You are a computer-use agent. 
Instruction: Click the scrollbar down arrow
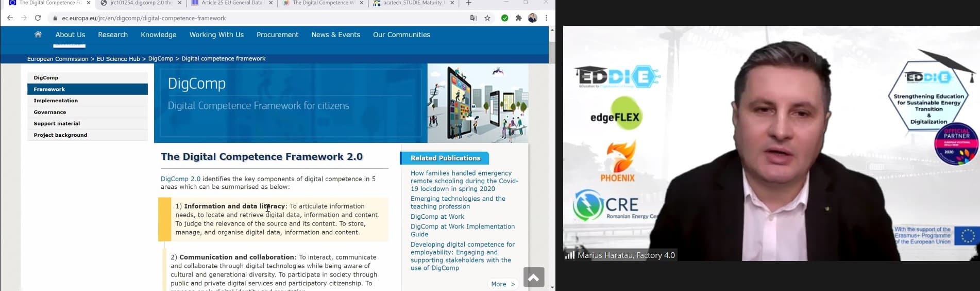coord(552,287)
